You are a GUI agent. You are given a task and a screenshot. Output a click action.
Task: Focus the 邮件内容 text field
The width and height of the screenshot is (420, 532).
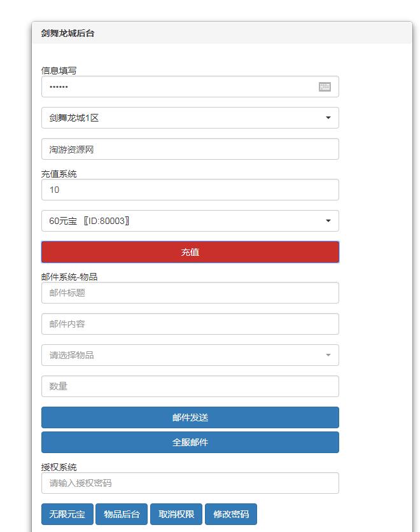tap(190, 324)
